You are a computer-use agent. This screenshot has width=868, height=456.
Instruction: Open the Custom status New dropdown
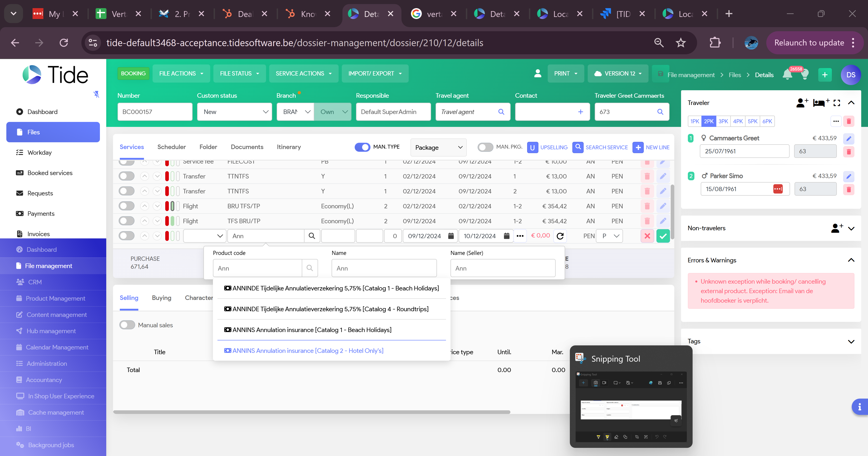[x=235, y=112]
